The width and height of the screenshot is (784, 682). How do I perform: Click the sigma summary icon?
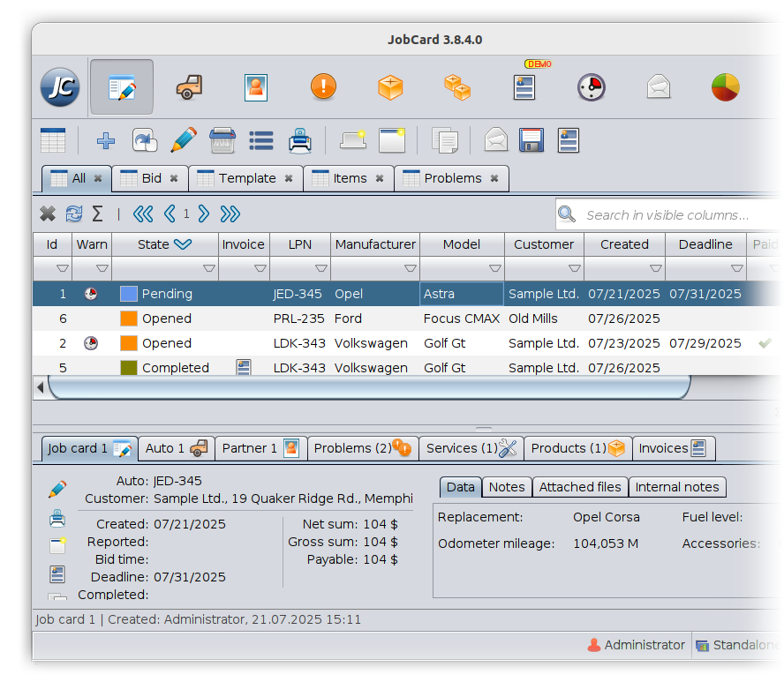[98, 214]
